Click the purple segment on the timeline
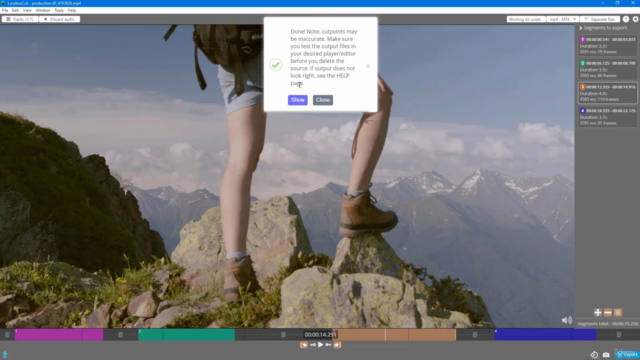Image resolution: width=640 pixels, height=360 pixels. (59, 335)
